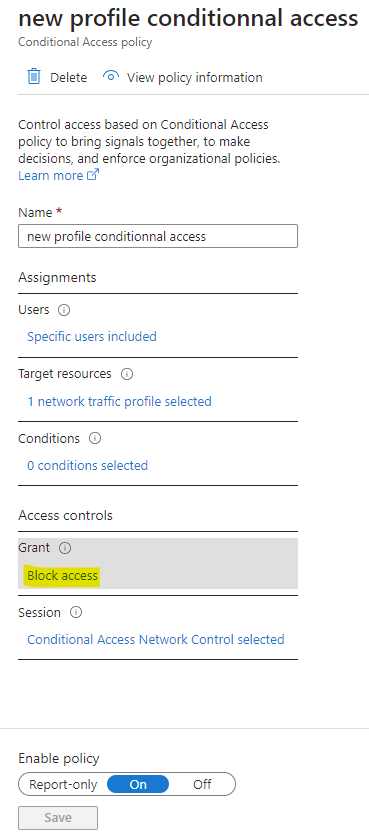Click the Learn more link
369x833 pixels.
click(x=50, y=175)
